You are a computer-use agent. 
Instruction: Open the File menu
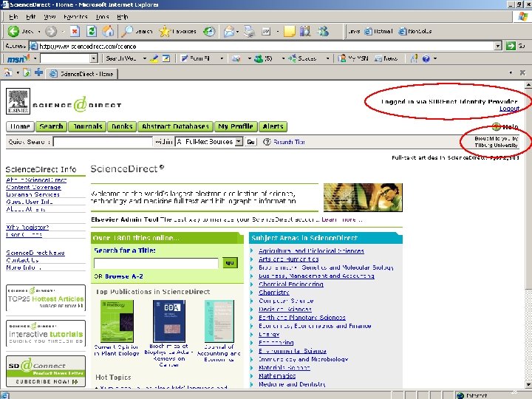pyautogui.click(x=13, y=16)
